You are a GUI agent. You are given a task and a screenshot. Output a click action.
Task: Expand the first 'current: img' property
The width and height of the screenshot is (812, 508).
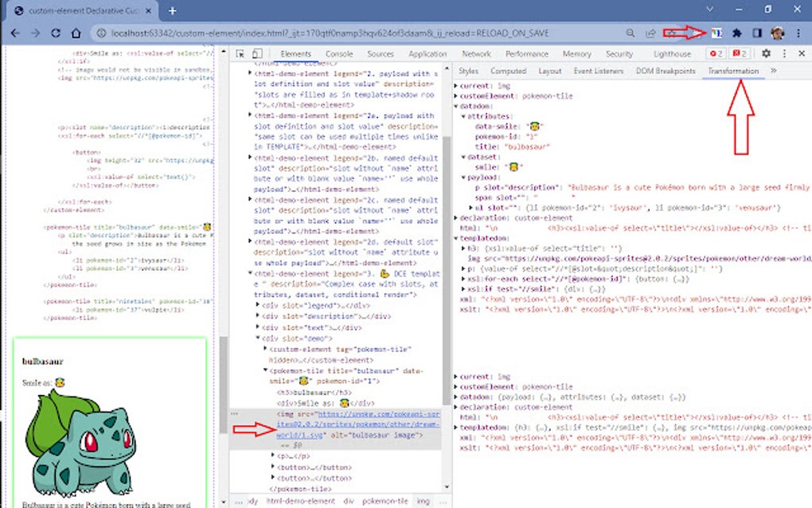click(456, 86)
